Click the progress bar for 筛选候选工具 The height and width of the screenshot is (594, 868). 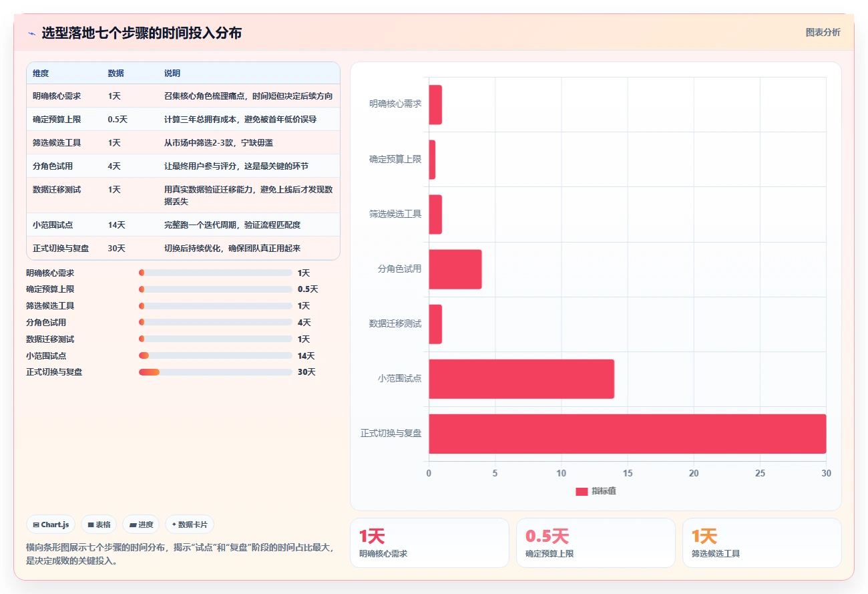point(216,306)
